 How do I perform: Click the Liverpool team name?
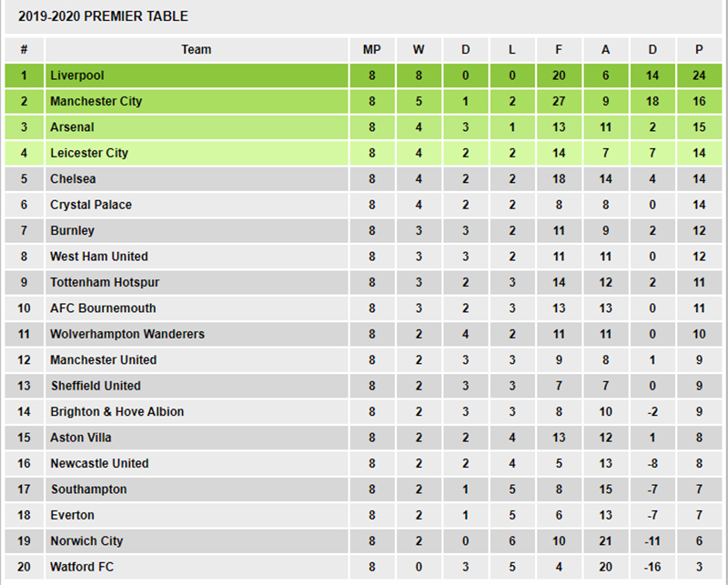pyautogui.click(x=78, y=76)
